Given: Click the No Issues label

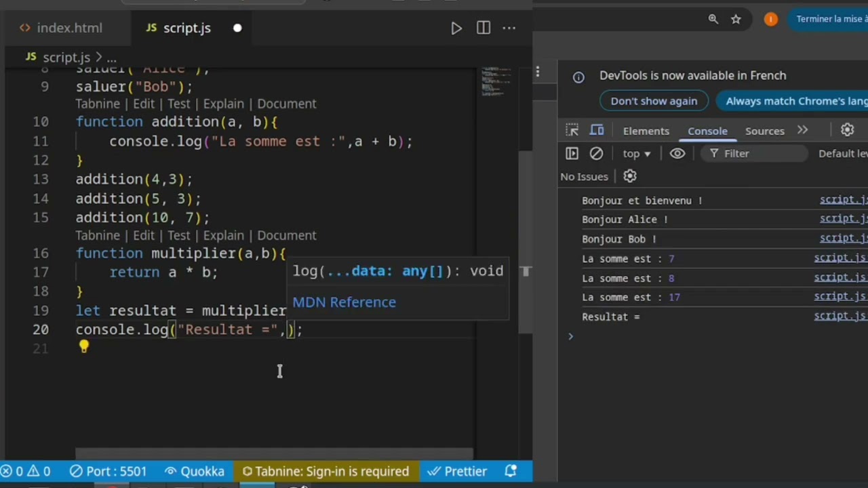Looking at the screenshot, I should pyautogui.click(x=584, y=177).
